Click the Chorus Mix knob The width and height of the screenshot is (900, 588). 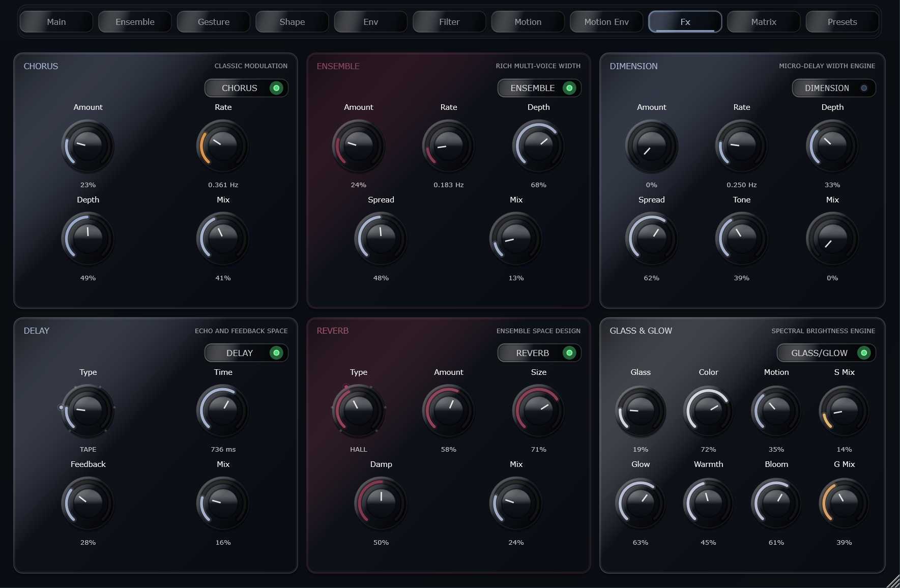click(x=223, y=239)
